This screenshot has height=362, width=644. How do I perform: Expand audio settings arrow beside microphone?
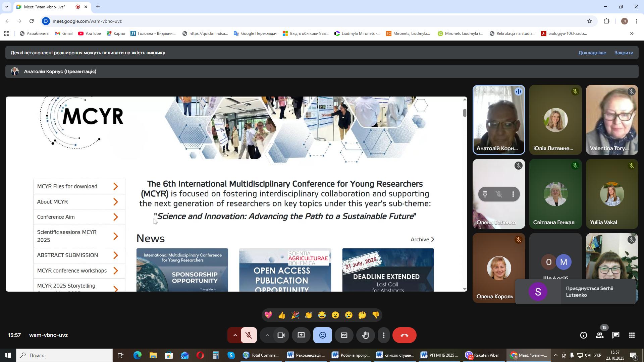(x=235, y=336)
